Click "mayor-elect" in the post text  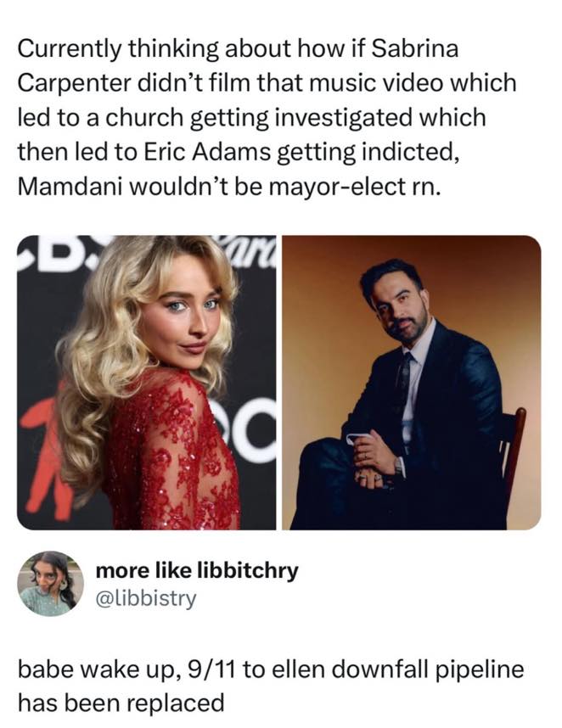(x=325, y=185)
